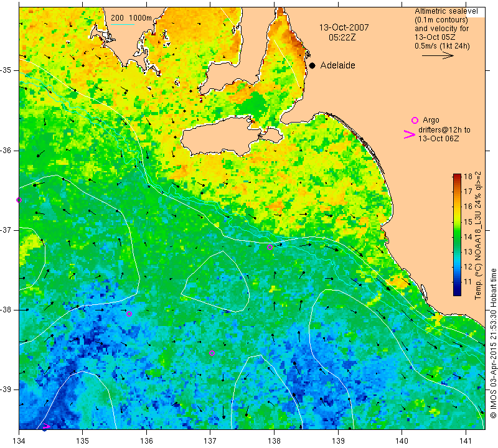Screen dimensions: 498x448
Task: Click the 141 longitude axis label
Action: [466, 441]
